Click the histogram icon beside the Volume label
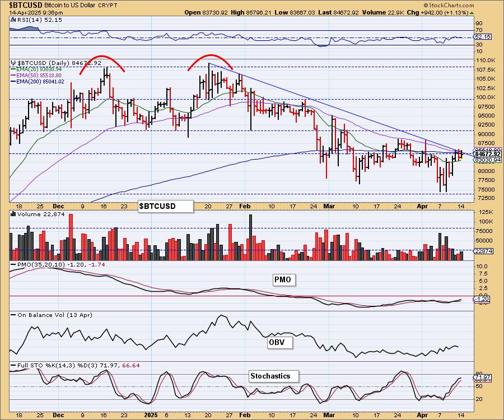 (13, 214)
